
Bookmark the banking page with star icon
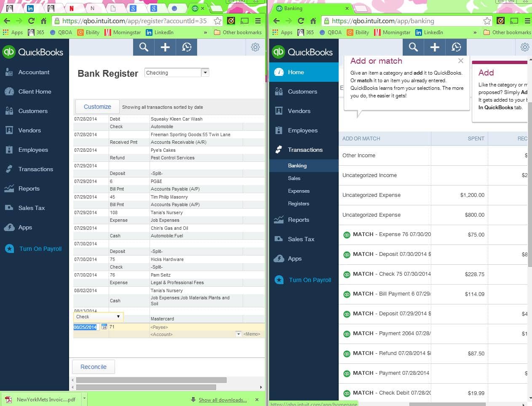click(487, 21)
